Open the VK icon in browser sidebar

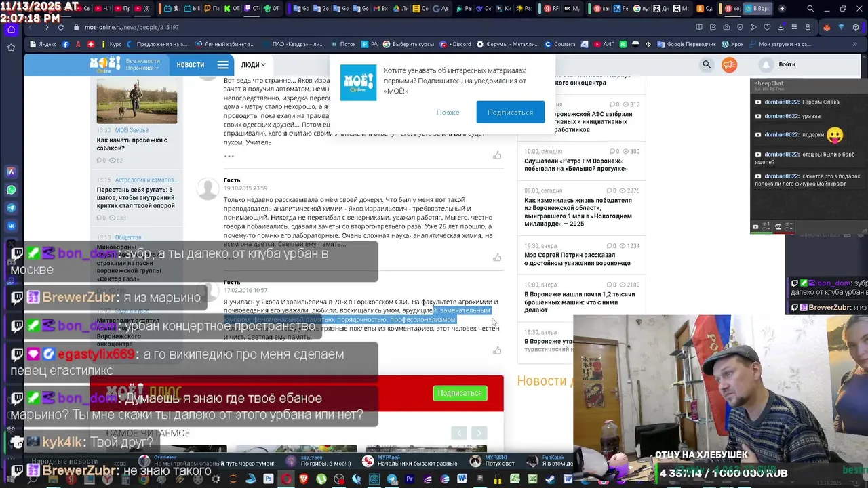point(11,226)
